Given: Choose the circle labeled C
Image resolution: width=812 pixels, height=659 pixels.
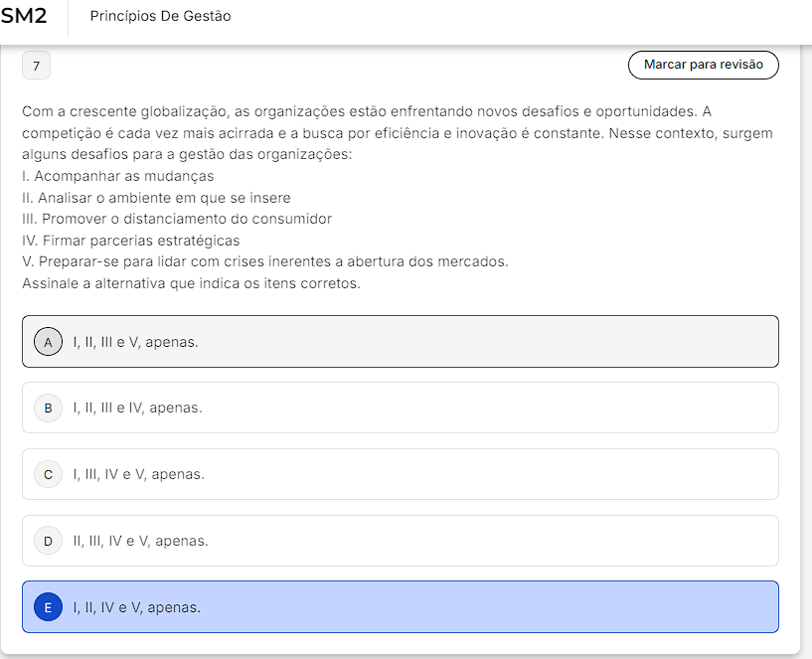Looking at the screenshot, I should click(x=48, y=474).
